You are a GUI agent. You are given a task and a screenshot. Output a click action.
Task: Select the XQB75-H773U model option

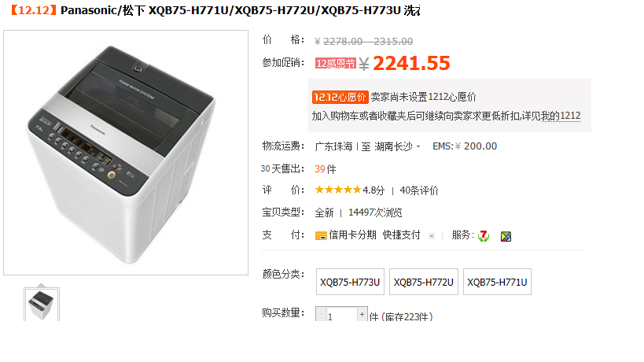(350, 282)
